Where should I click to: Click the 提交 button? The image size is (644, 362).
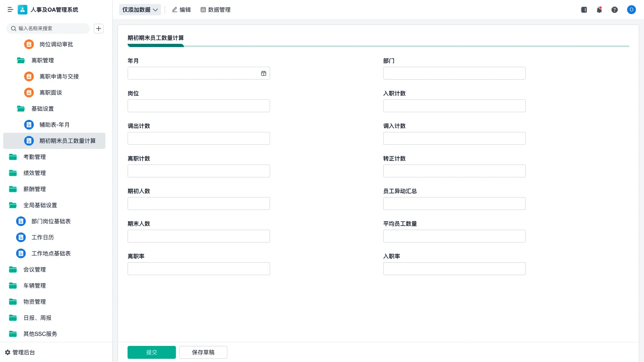pyautogui.click(x=152, y=352)
